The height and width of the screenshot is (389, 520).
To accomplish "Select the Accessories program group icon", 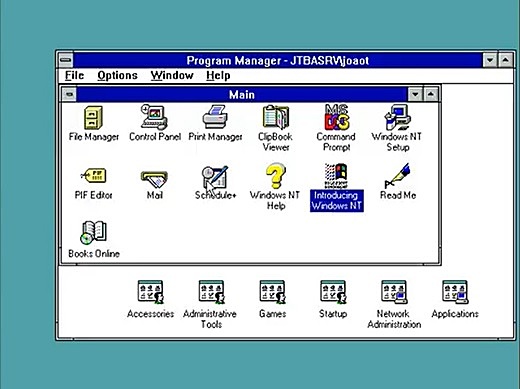I will pyautogui.click(x=150, y=292).
